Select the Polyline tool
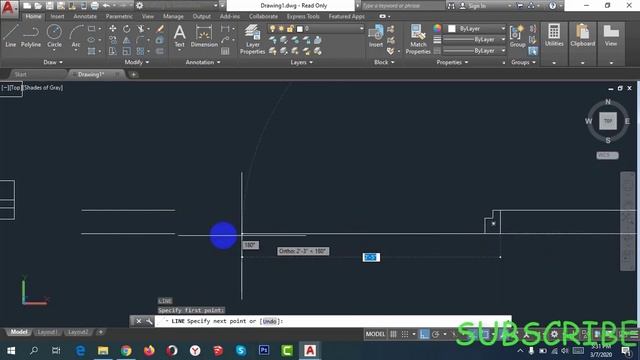This screenshot has height=360, width=640. point(31,36)
